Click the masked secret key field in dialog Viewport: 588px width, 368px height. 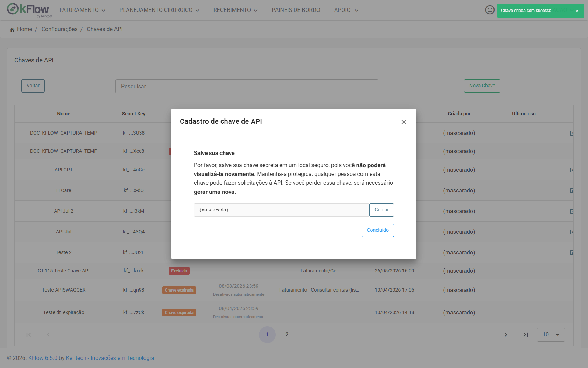[x=281, y=210]
